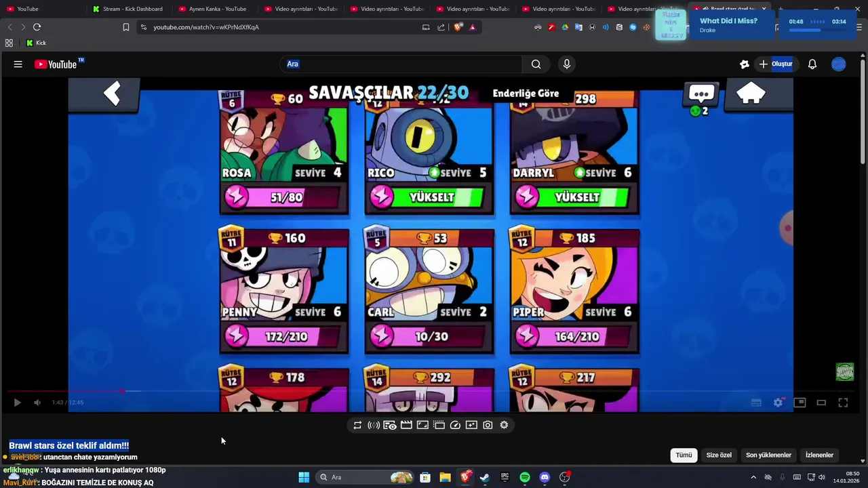868x488 pixels.
Task: Toggle subtitles in the video player
Action: pos(756,403)
